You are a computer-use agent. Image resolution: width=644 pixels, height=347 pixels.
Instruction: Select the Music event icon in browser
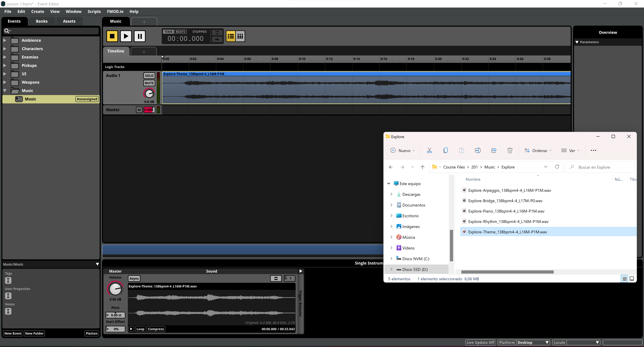coord(19,99)
